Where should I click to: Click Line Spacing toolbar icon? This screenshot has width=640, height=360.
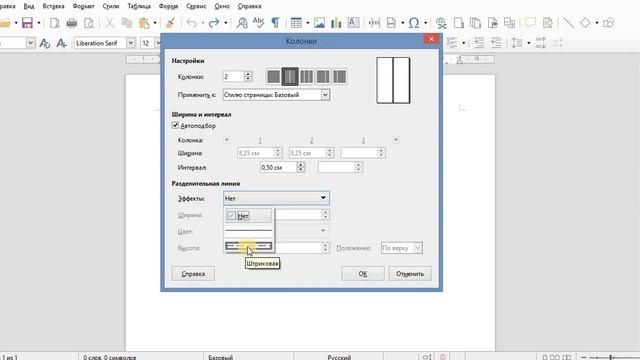point(517,42)
